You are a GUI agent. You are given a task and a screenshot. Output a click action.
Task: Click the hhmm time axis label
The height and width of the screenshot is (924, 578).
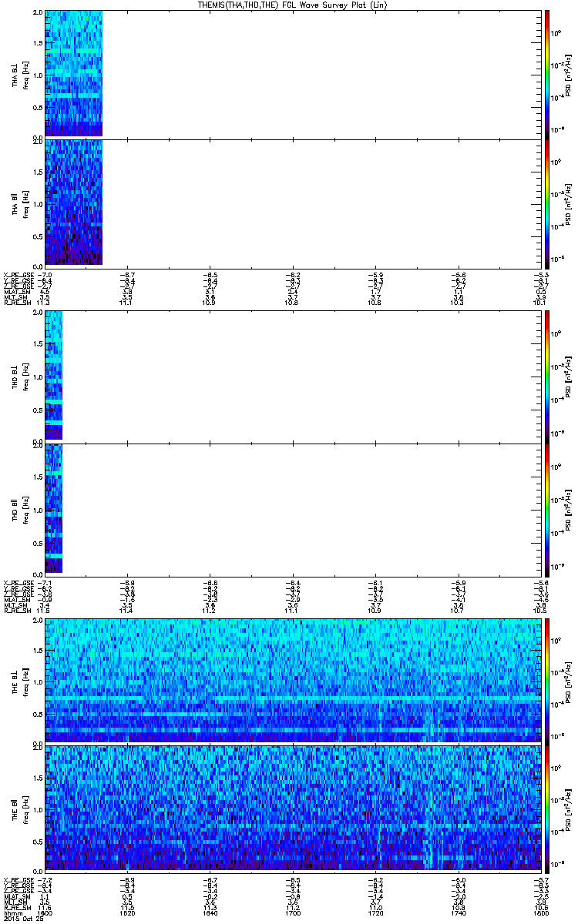pyautogui.click(x=12, y=912)
